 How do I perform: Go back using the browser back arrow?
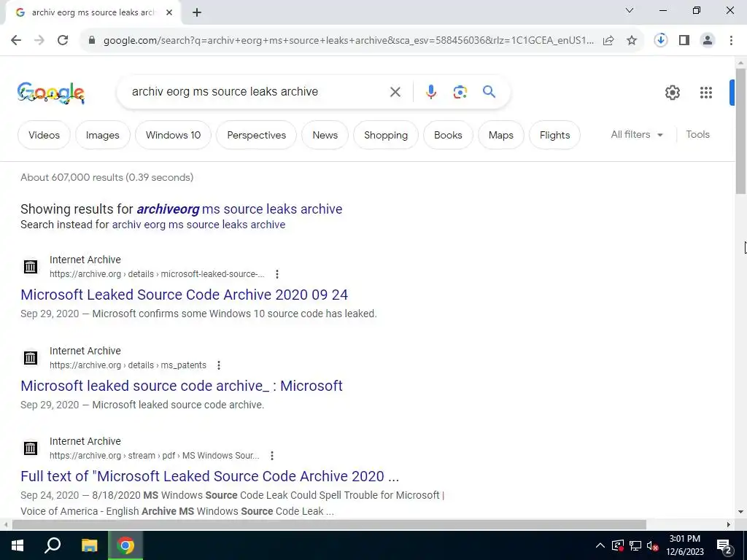pyautogui.click(x=16, y=40)
